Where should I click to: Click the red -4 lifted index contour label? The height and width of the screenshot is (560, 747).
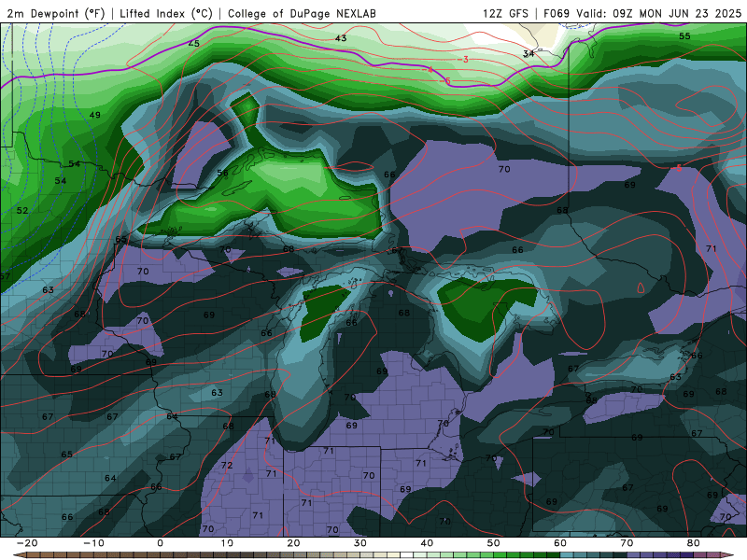click(429, 70)
